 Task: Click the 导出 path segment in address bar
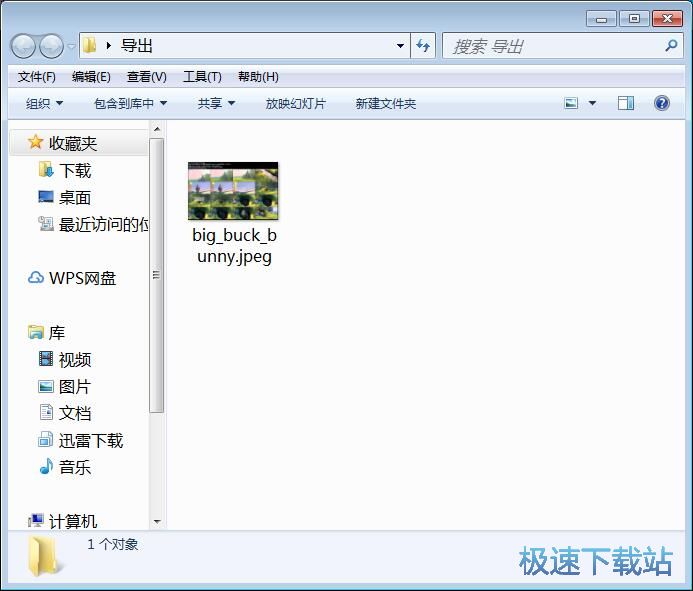click(x=137, y=46)
